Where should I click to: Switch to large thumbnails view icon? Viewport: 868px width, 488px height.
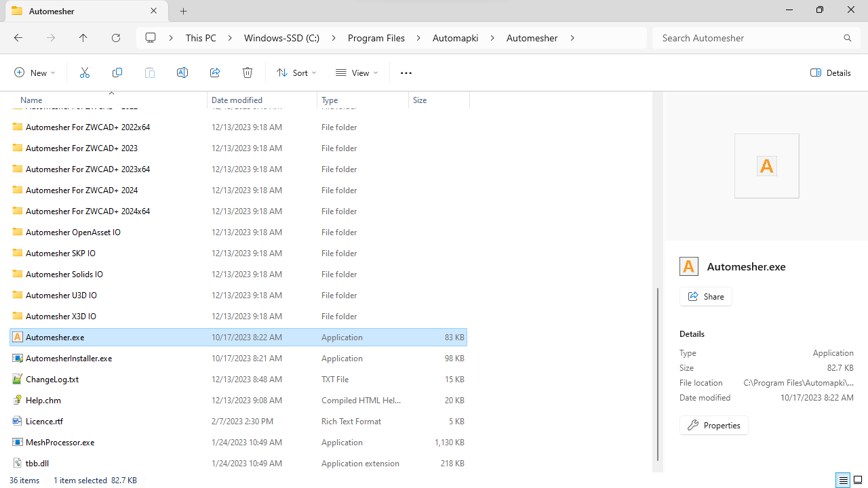(858, 481)
